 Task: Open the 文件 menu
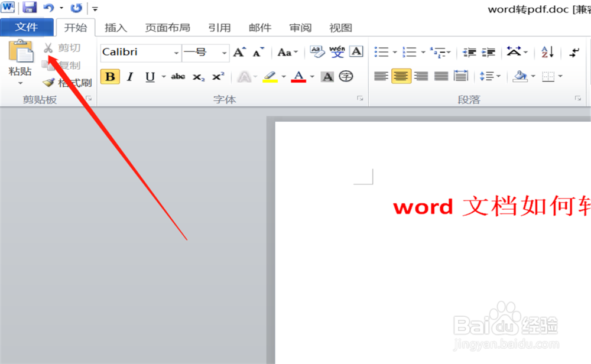(27, 27)
